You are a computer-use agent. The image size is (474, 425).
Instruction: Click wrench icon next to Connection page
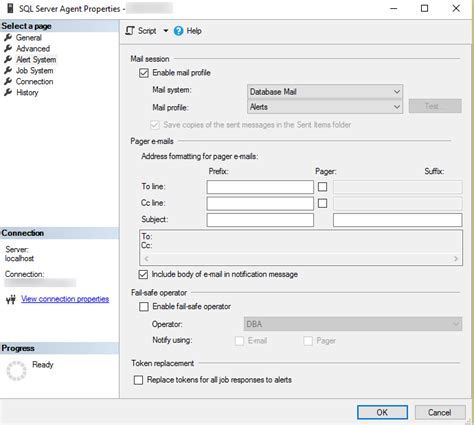(8, 81)
